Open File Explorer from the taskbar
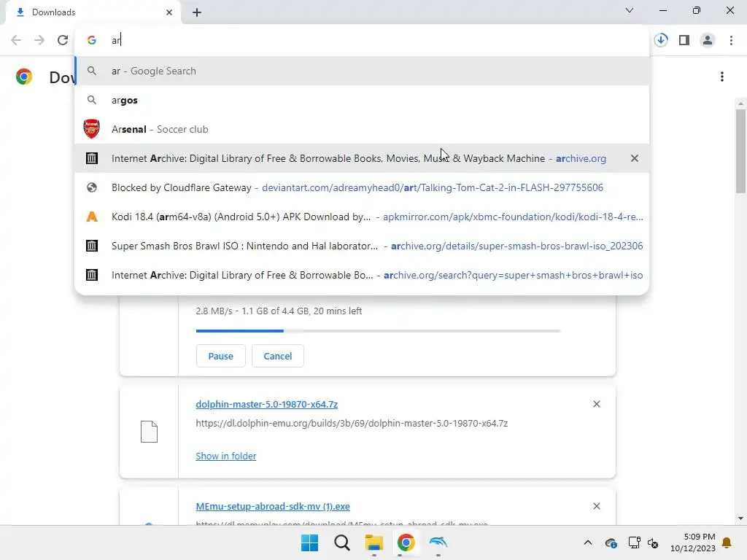Image resolution: width=747 pixels, height=560 pixels. pos(374,542)
